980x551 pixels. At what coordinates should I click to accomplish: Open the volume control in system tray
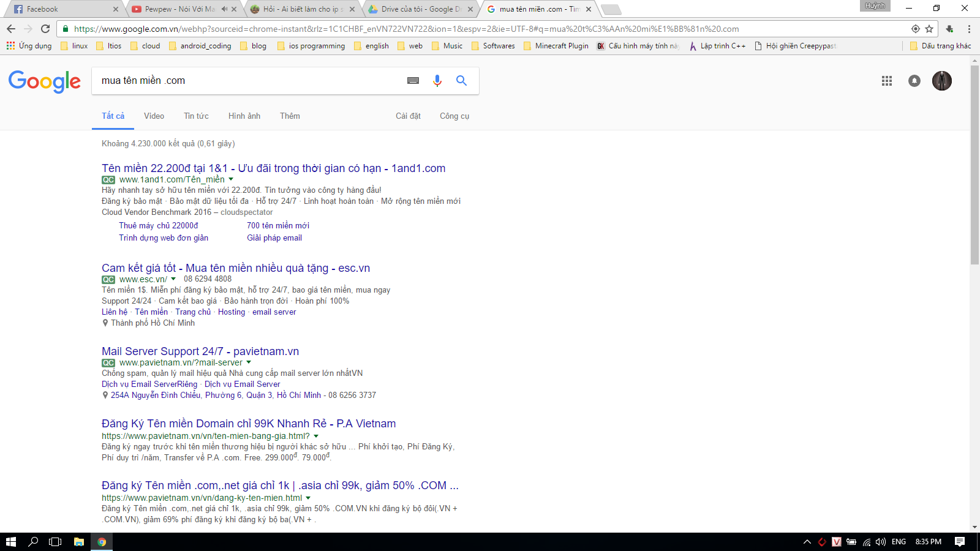click(x=881, y=542)
